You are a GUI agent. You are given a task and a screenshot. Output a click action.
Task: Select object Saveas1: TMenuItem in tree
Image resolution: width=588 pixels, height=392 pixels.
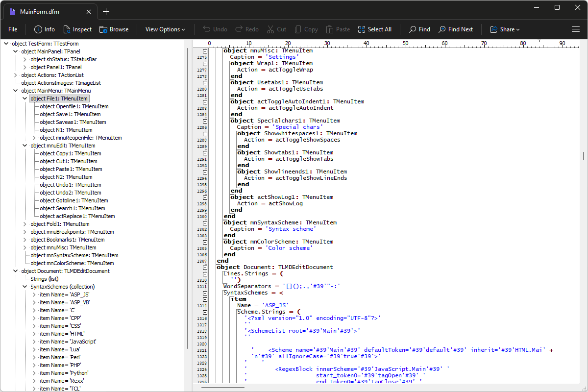(x=73, y=122)
